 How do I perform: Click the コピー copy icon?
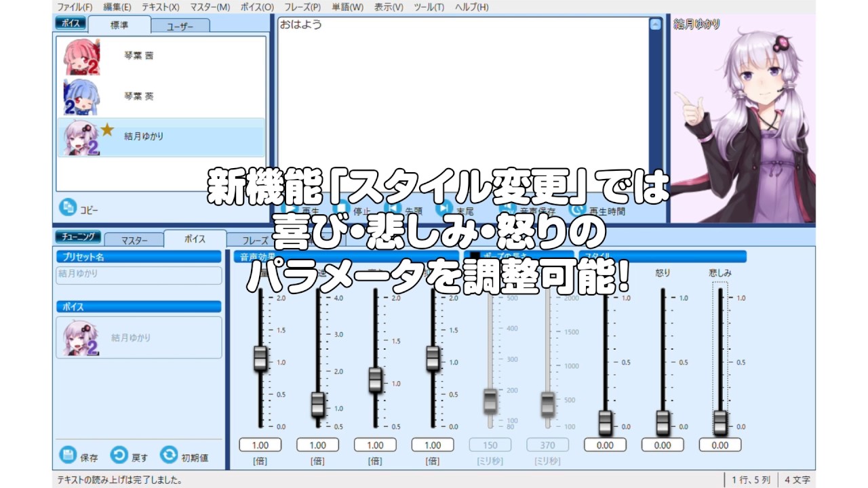pos(67,207)
